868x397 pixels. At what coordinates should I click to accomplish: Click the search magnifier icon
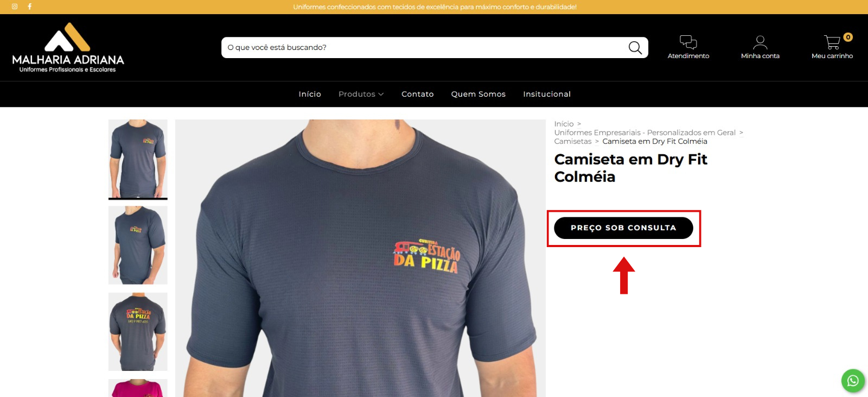635,48
